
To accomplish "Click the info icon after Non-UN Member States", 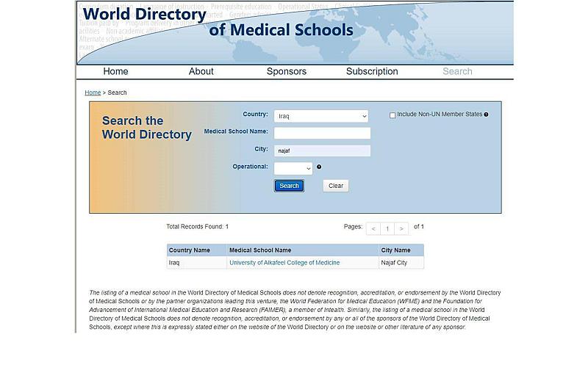I will pyautogui.click(x=486, y=115).
